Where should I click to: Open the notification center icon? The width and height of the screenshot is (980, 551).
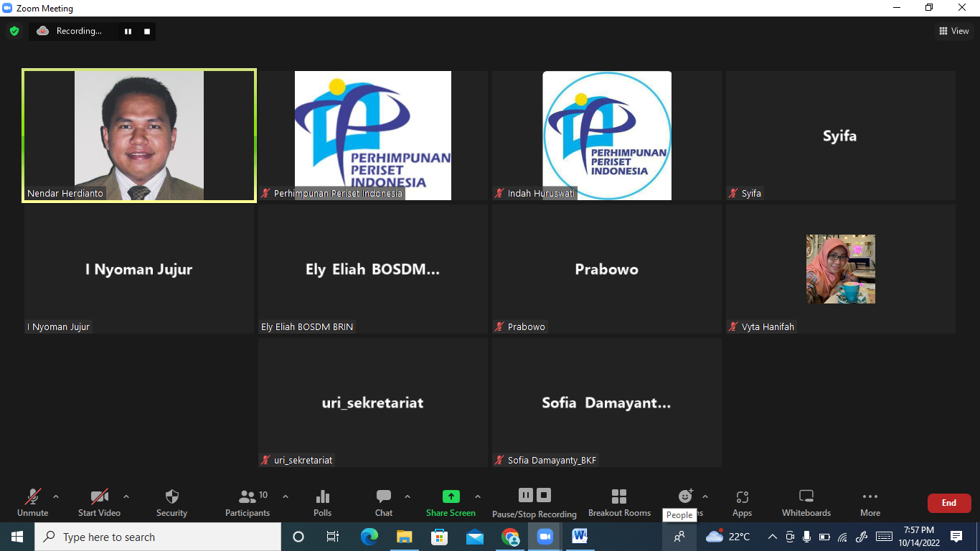956,537
